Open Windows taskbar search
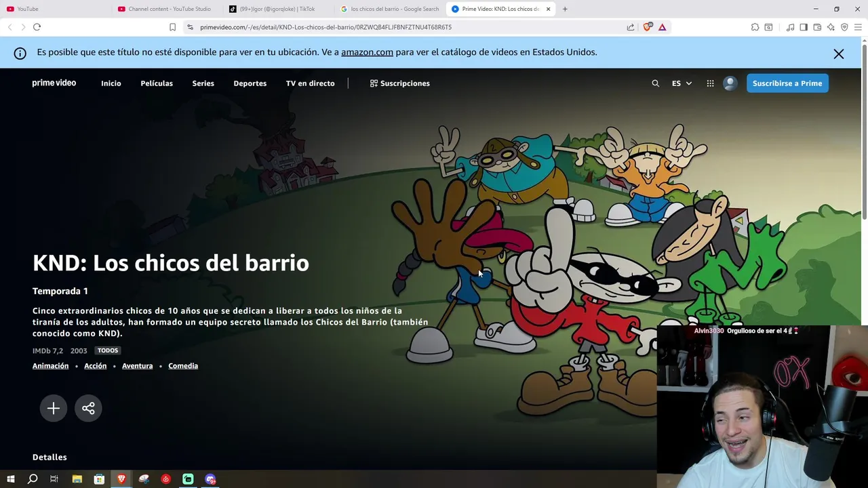Image resolution: width=868 pixels, height=488 pixels. click(33, 479)
